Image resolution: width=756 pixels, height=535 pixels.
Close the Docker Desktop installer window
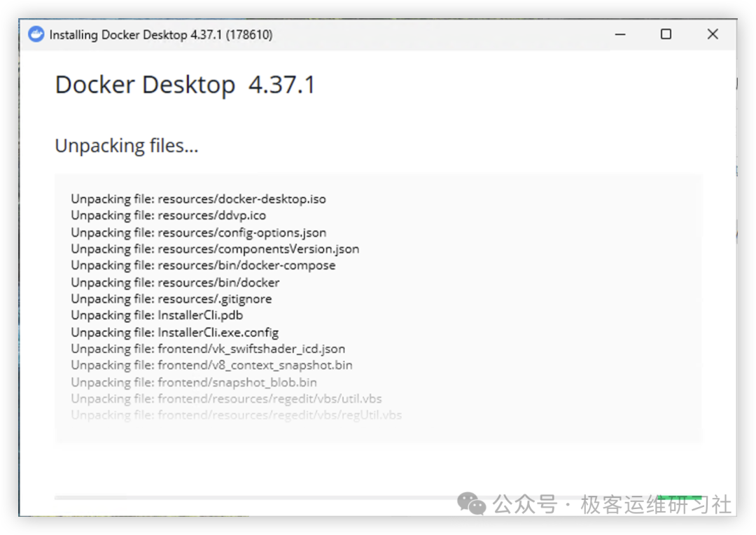(x=713, y=34)
